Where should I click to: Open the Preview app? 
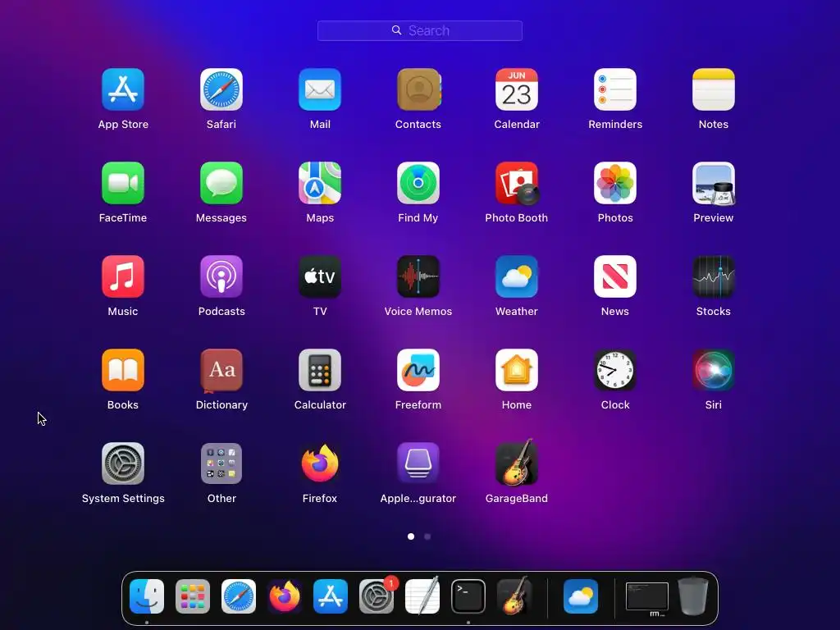pos(714,183)
